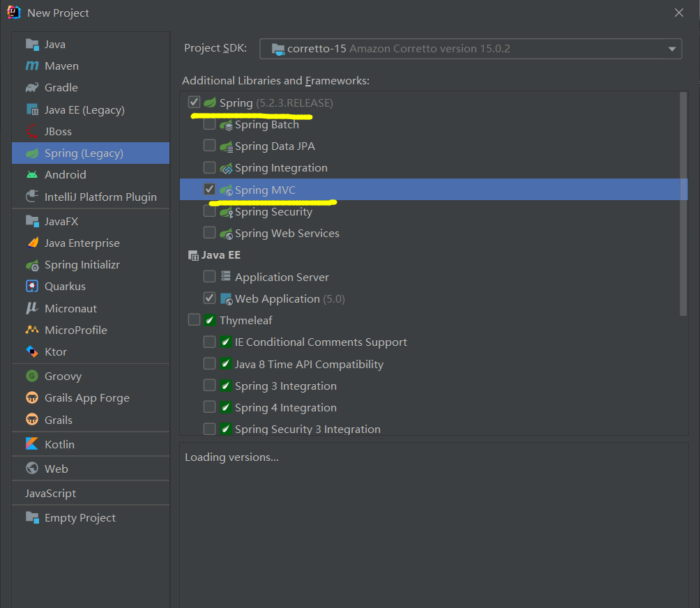Click the Micronaut mu icon
This screenshot has width=700, height=608.
(x=32, y=308)
